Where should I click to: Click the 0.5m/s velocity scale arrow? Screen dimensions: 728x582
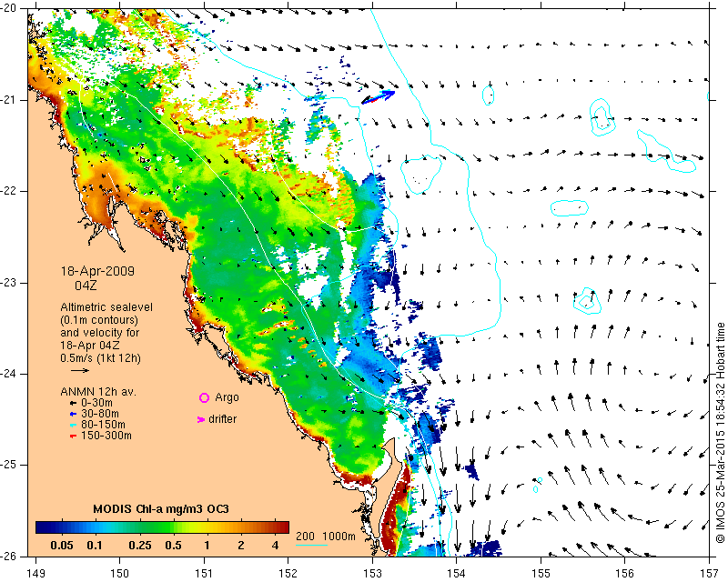pos(80,370)
